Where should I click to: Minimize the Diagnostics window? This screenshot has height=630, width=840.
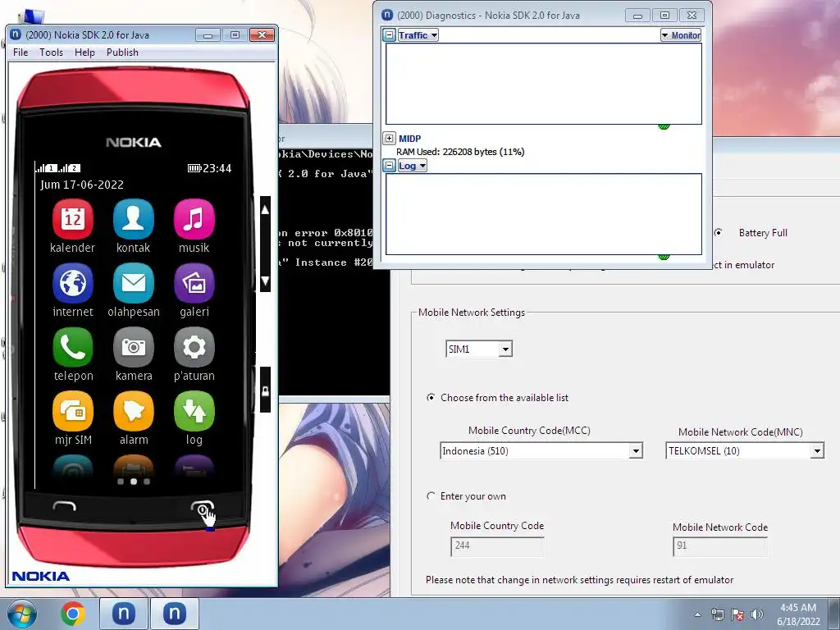637,16
